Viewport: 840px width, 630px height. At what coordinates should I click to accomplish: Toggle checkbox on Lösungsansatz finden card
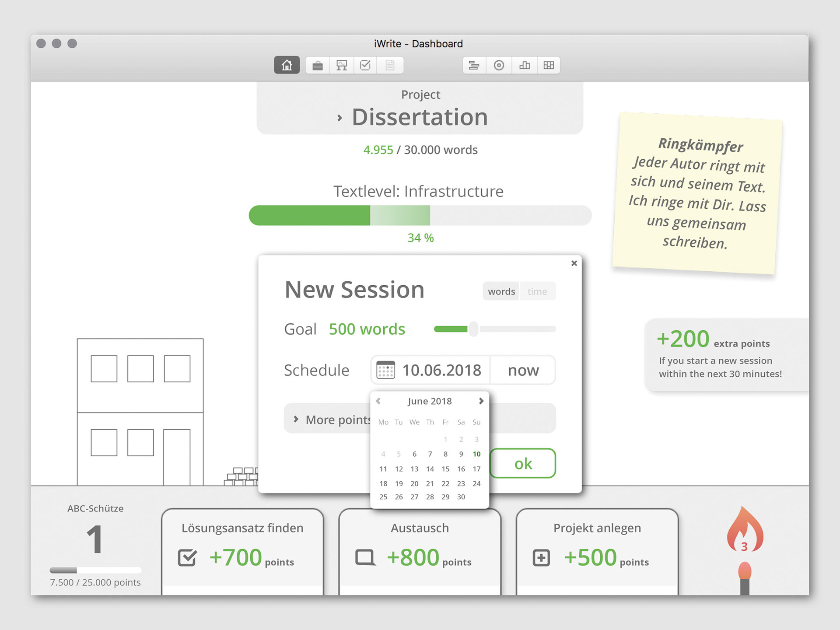[187, 558]
